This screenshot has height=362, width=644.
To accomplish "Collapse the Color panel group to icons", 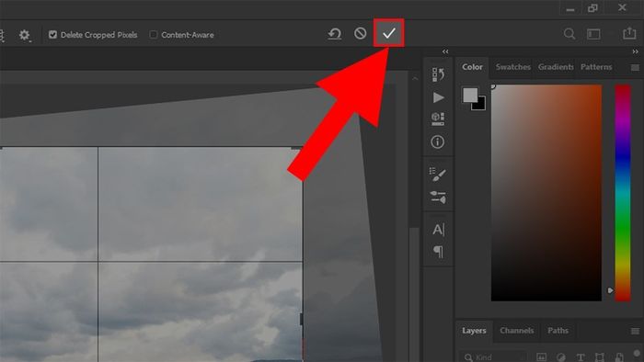I will pyautogui.click(x=635, y=51).
